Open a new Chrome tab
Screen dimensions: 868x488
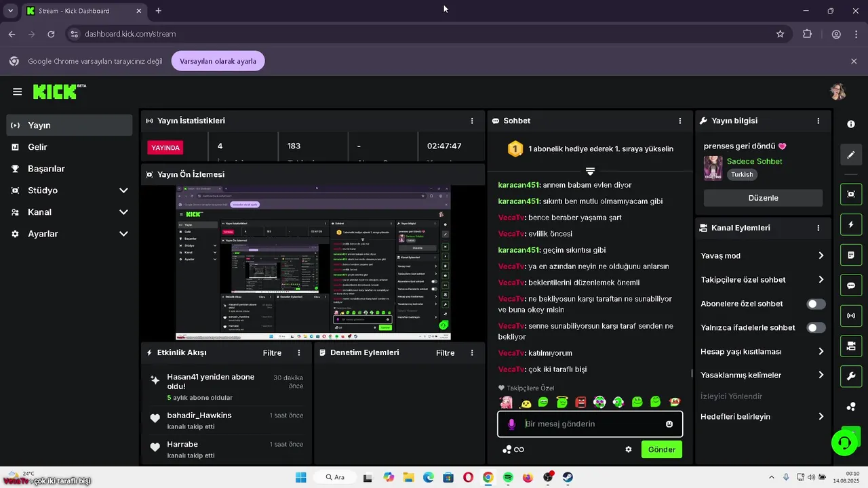coord(159,11)
